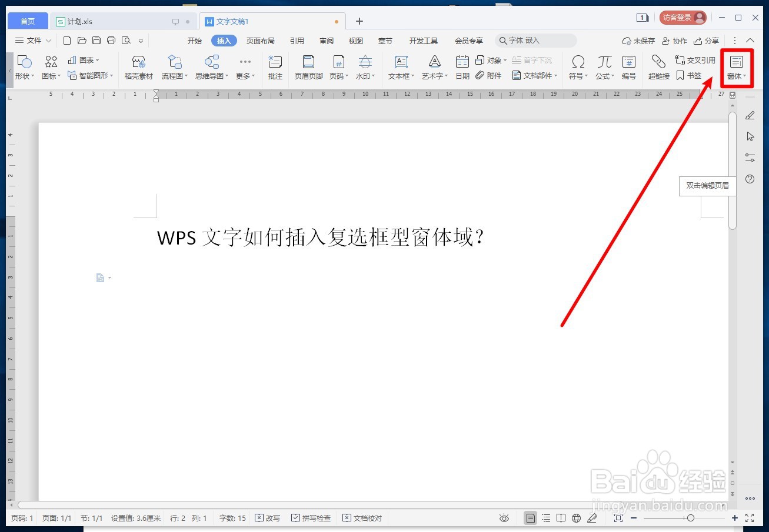Open the help icon in right sidebar
The width and height of the screenshot is (769, 532).
(750, 179)
